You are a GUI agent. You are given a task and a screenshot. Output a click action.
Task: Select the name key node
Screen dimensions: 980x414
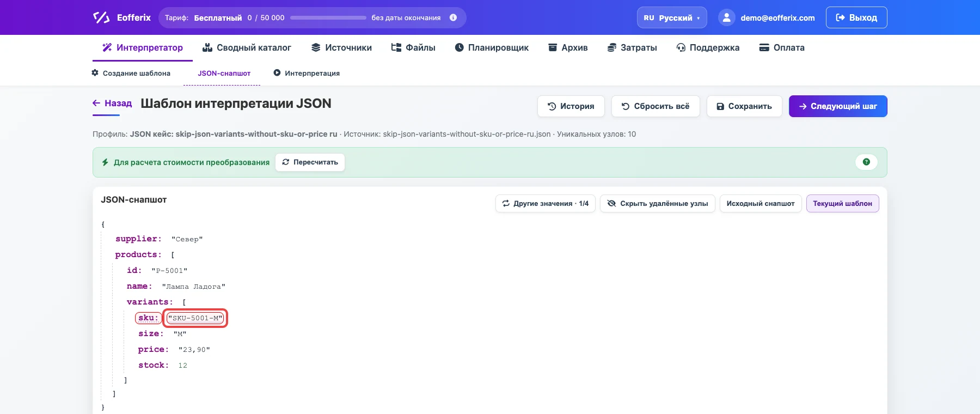[139, 287]
